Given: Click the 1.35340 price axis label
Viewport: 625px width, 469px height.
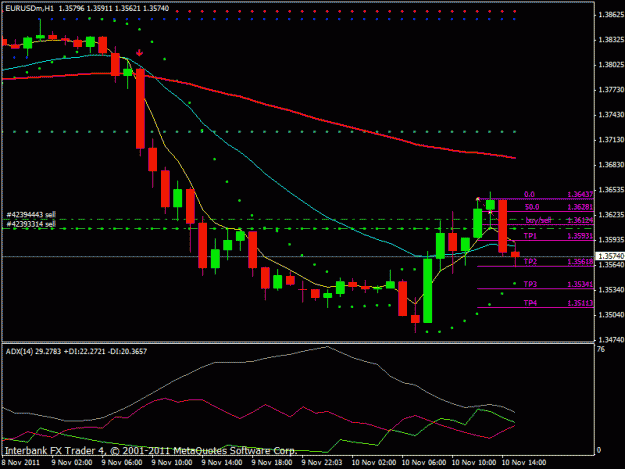Looking at the screenshot, I should click(611, 290).
